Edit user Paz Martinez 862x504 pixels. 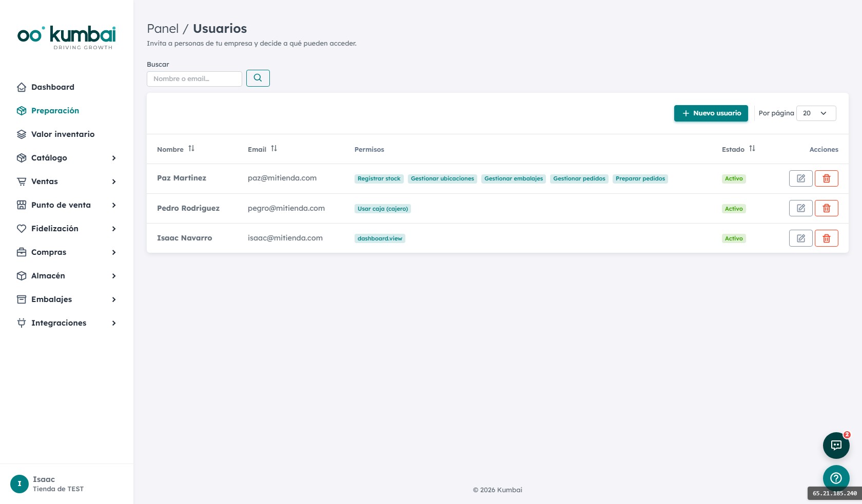click(x=801, y=178)
